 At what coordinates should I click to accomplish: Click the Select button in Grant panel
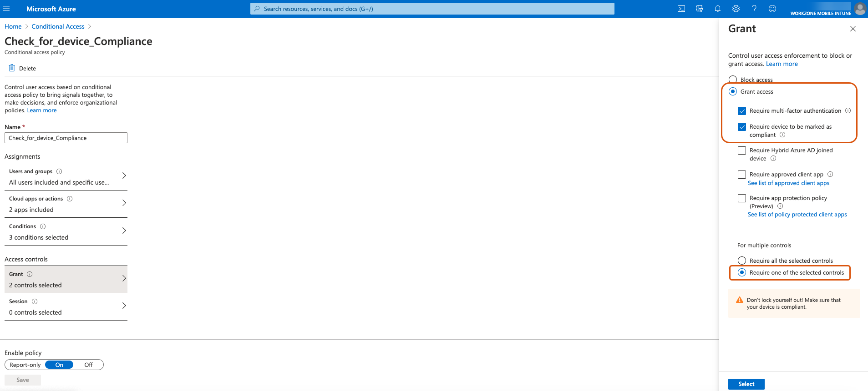coord(746,384)
